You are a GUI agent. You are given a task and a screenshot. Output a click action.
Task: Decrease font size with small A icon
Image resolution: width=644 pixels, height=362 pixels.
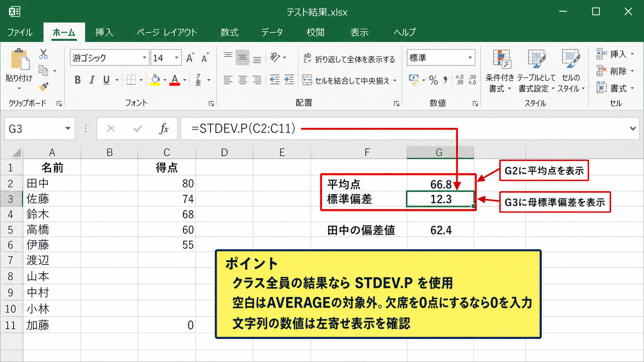pos(205,58)
